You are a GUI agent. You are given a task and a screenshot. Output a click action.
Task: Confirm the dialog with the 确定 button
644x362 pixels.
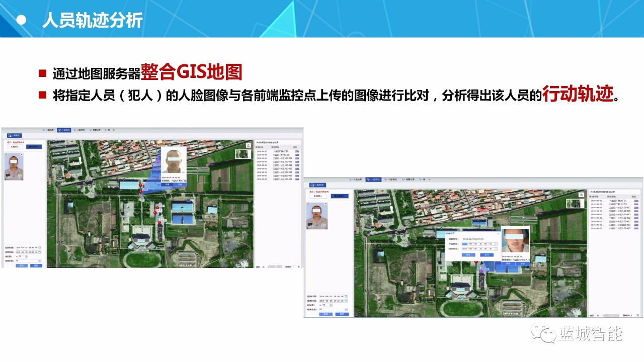click(x=468, y=255)
